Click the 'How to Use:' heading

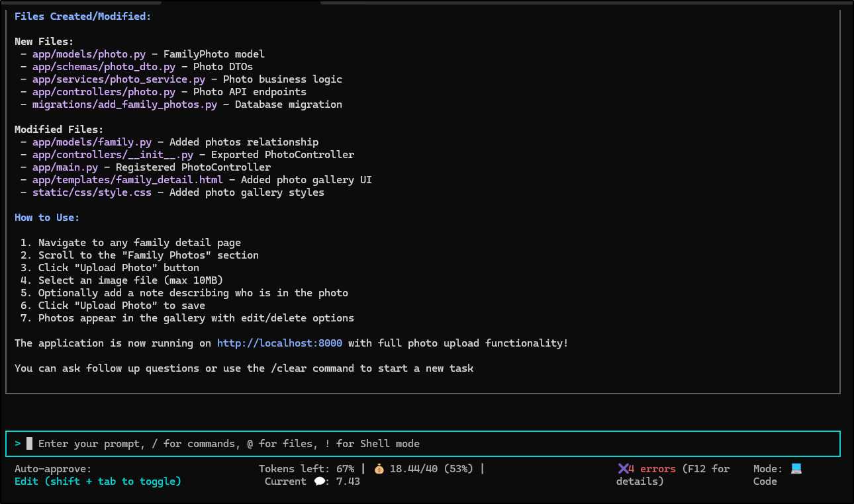(47, 218)
